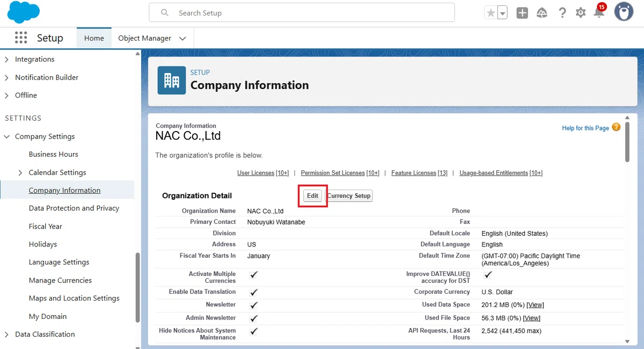
Task: Click the content panel scrollbar thumb
Action: pos(627,142)
